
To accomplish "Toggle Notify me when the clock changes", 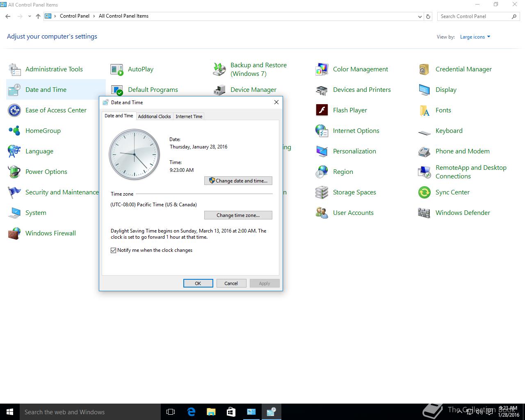I will tap(114, 250).
